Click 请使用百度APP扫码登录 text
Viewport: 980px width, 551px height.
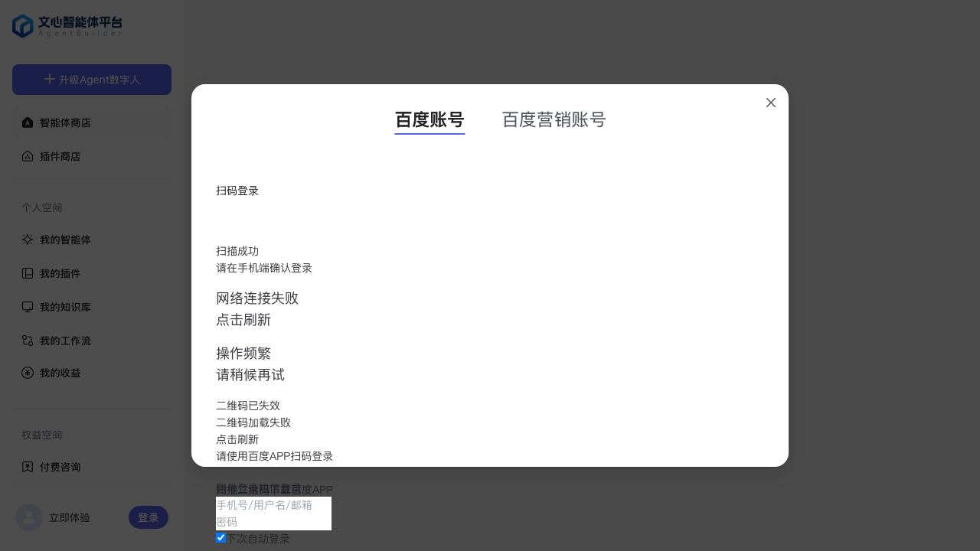pyautogui.click(x=274, y=456)
